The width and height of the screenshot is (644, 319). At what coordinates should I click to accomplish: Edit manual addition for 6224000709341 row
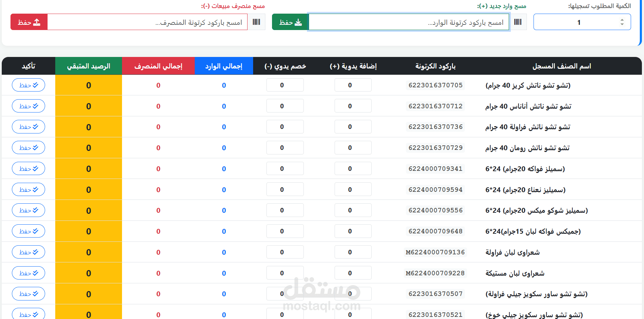[x=353, y=168]
